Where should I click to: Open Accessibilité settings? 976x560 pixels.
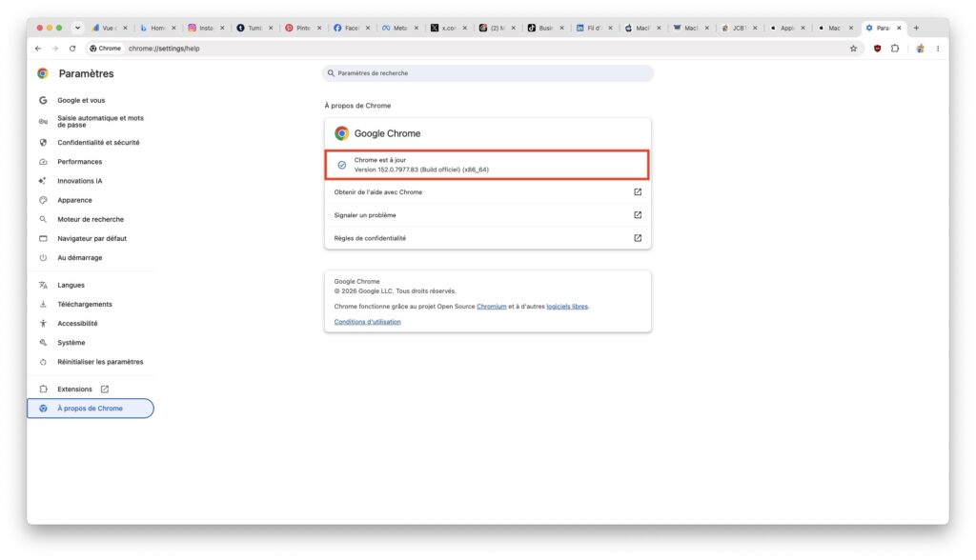[x=78, y=324]
